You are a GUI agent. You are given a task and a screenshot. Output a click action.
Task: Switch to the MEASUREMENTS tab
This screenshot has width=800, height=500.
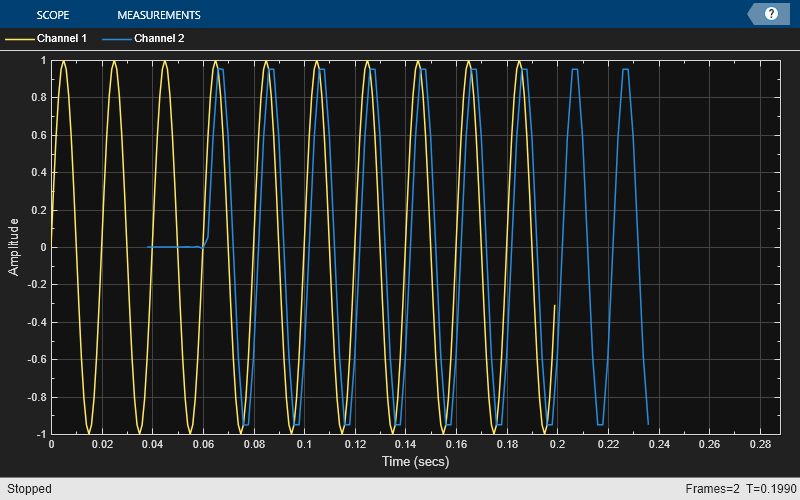click(x=159, y=15)
